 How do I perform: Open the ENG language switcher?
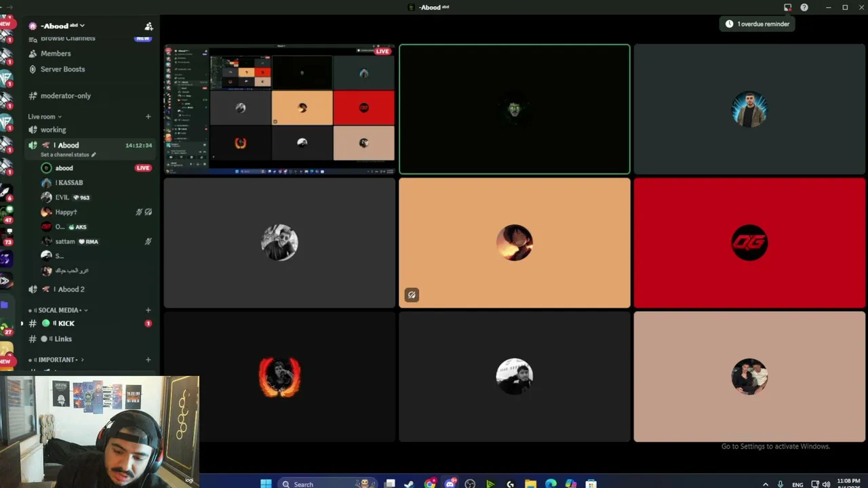click(x=797, y=485)
